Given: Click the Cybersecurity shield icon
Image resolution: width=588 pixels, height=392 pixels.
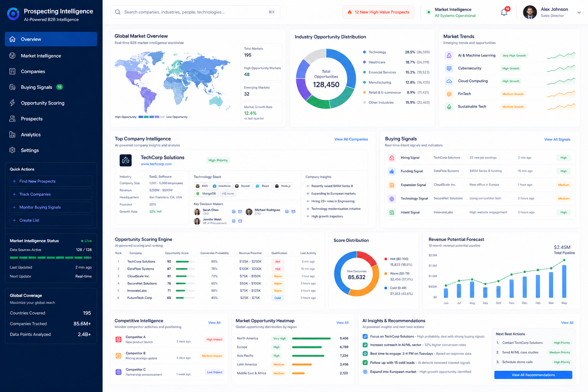Looking at the screenshot, I should click(x=449, y=69).
